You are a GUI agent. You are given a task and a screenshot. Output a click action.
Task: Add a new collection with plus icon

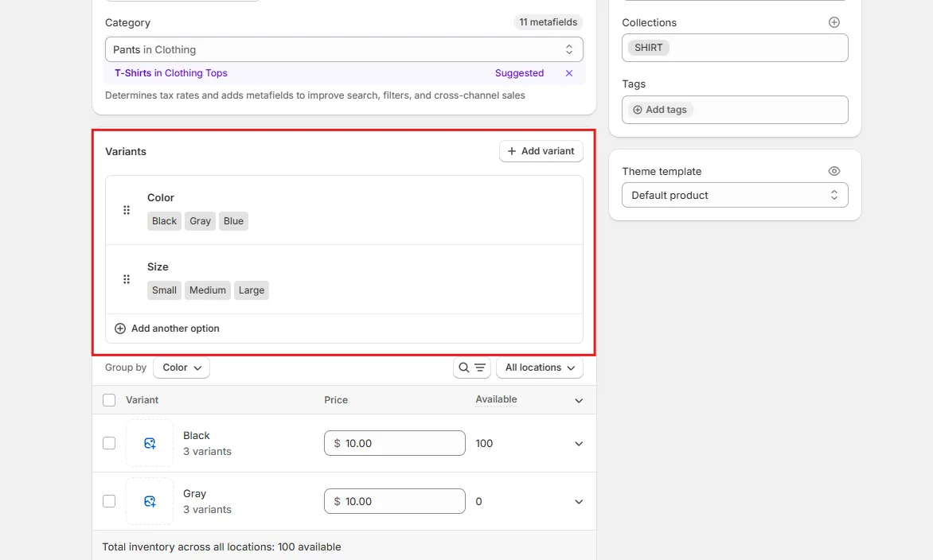pos(833,22)
